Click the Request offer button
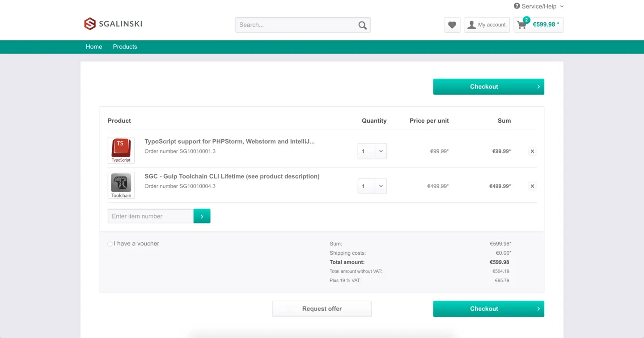This screenshot has width=644, height=338. point(322,309)
